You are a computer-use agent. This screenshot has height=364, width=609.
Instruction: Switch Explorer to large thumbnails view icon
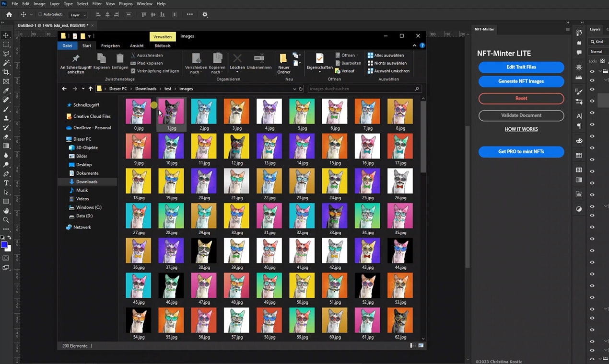[421, 345]
